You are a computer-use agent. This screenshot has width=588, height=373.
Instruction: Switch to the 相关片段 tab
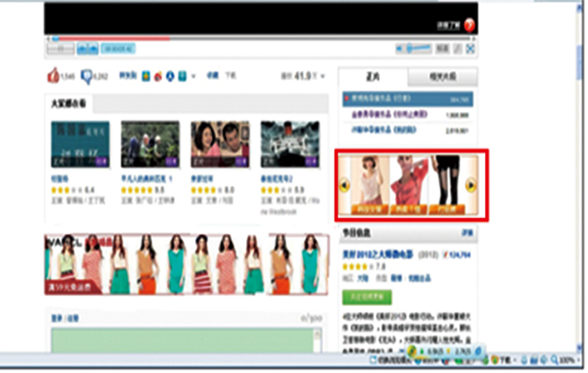click(x=442, y=77)
